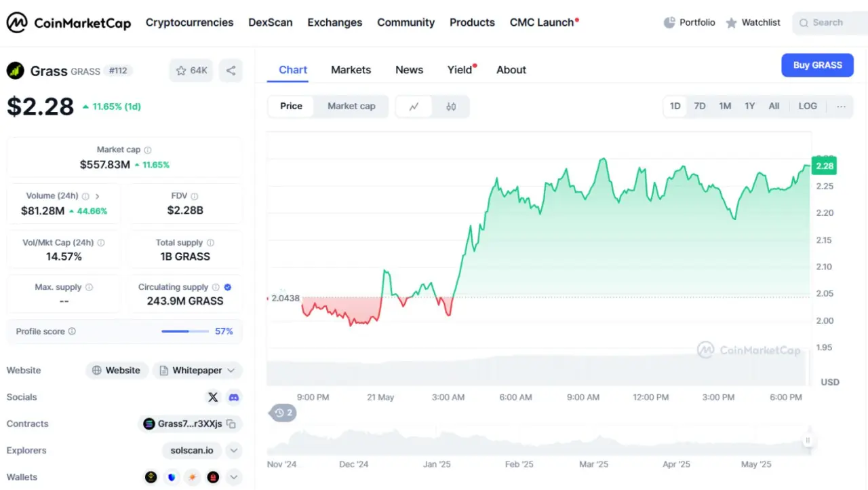Click the blue shield wallet icon
This screenshot has width=868, height=490.
(173, 477)
